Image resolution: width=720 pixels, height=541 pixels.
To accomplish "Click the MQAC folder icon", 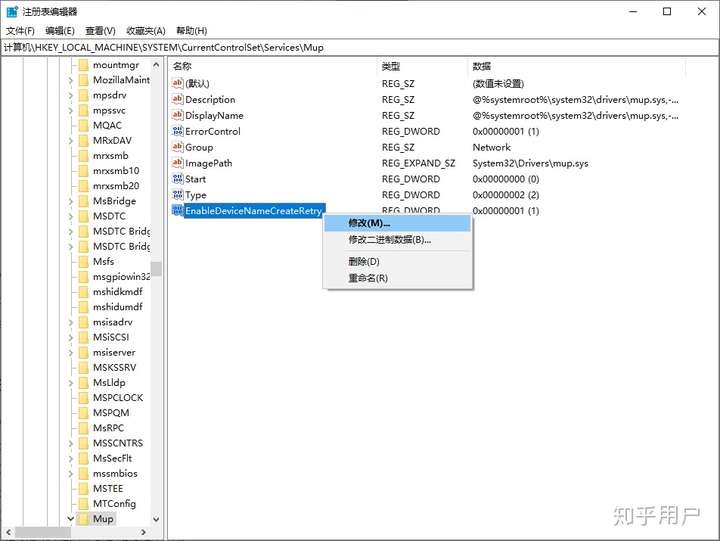I will pos(83,125).
